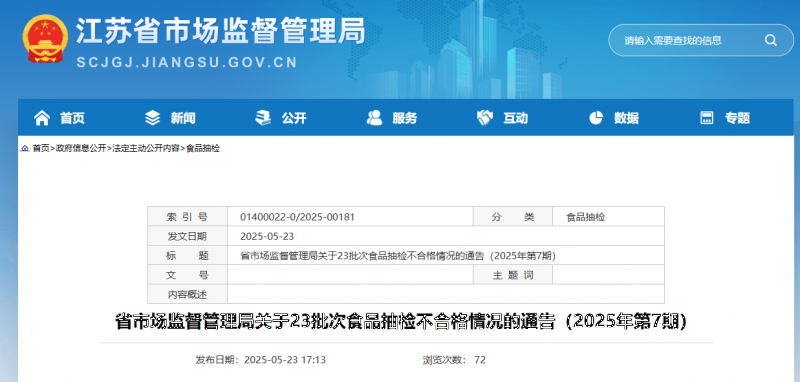Open 法定主动公开内容 breadcrumb link
800x382 pixels.
click(x=146, y=148)
